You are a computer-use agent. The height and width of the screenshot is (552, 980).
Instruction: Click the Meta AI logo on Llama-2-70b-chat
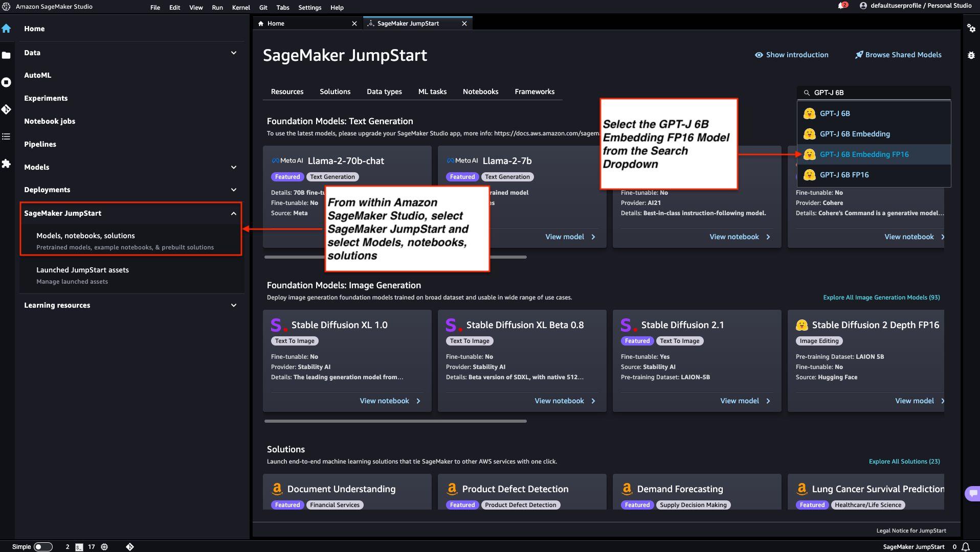click(287, 160)
